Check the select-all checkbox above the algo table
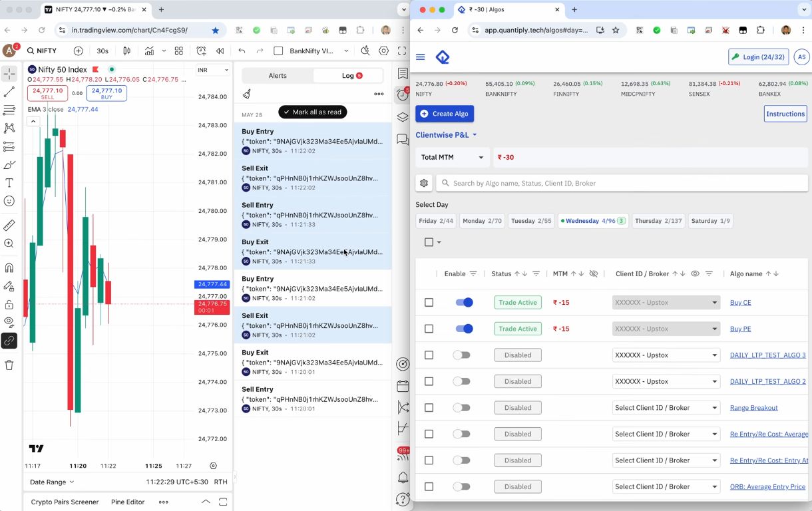The height and width of the screenshot is (511, 812). (x=429, y=242)
